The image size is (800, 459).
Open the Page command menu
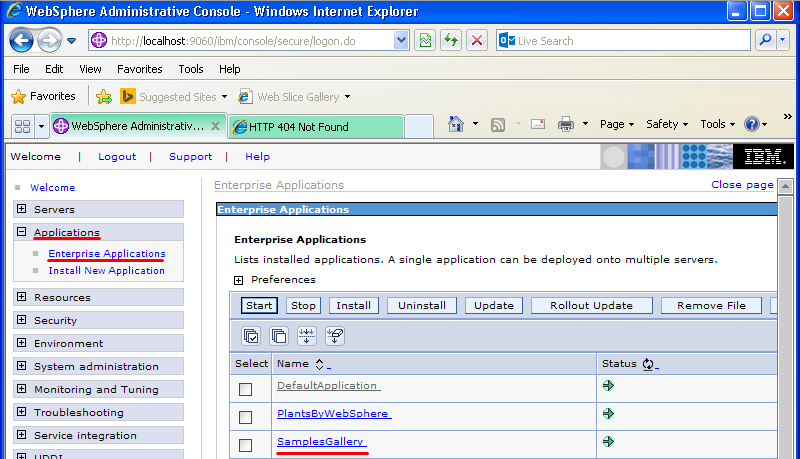(x=617, y=124)
